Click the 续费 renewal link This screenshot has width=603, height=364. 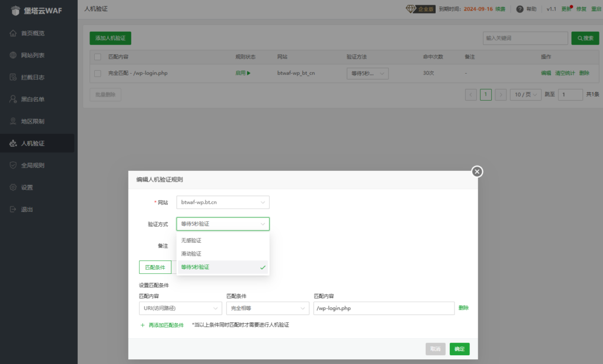[x=501, y=9]
